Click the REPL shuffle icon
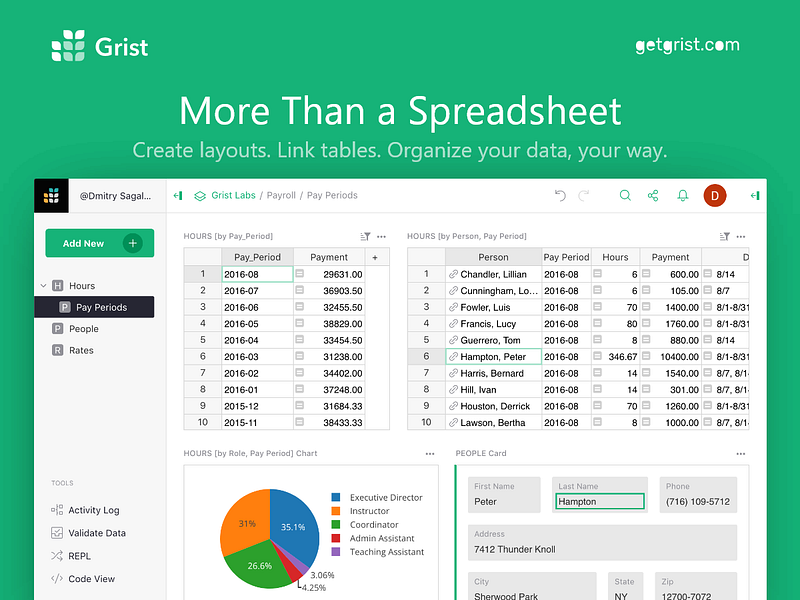 (x=57, y=556)
